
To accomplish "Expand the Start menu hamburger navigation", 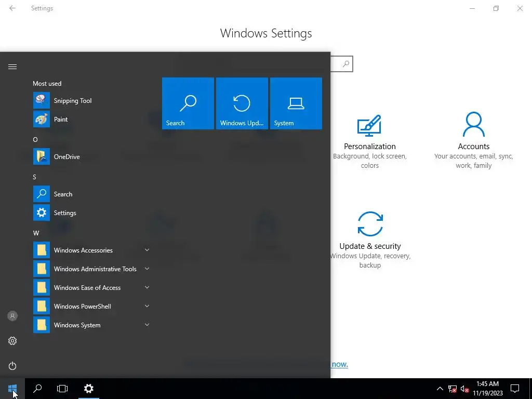I will click(x=12, y=67).
